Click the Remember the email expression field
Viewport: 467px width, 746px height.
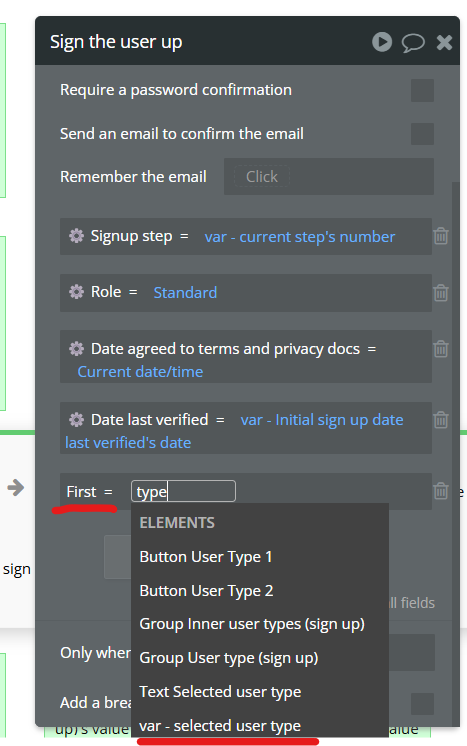tap(329, 177)
